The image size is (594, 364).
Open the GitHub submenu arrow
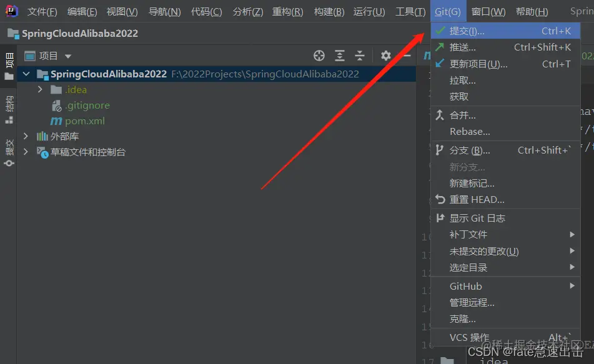click(x=573, y=286)
